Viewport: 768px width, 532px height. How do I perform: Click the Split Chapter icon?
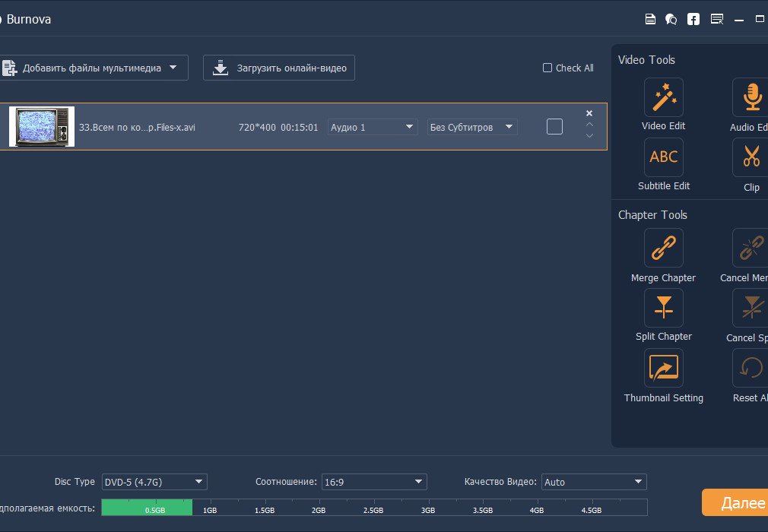point(664,308)
